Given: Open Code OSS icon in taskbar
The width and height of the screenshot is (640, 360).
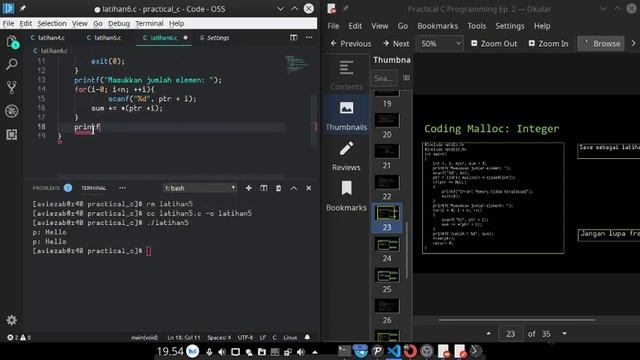Looking at the screenshot, I should (x=394, y=351).
